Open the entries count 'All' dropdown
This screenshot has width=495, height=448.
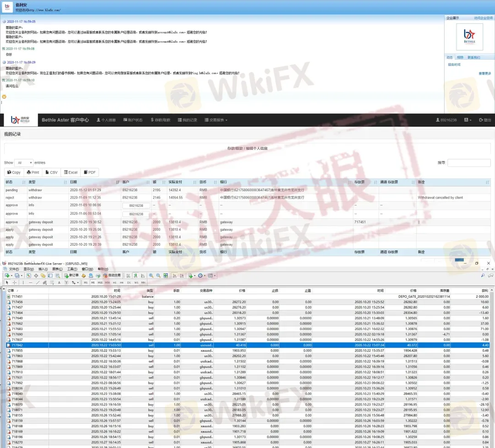point(24,163)
